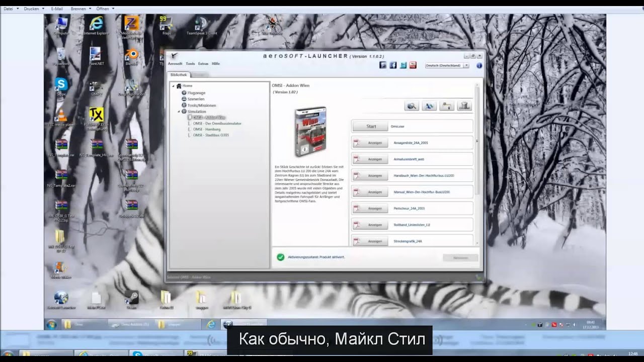Switch to the Bibliothek tab
644x362 pixels.
pyautogui.click(x=178, y=75)
